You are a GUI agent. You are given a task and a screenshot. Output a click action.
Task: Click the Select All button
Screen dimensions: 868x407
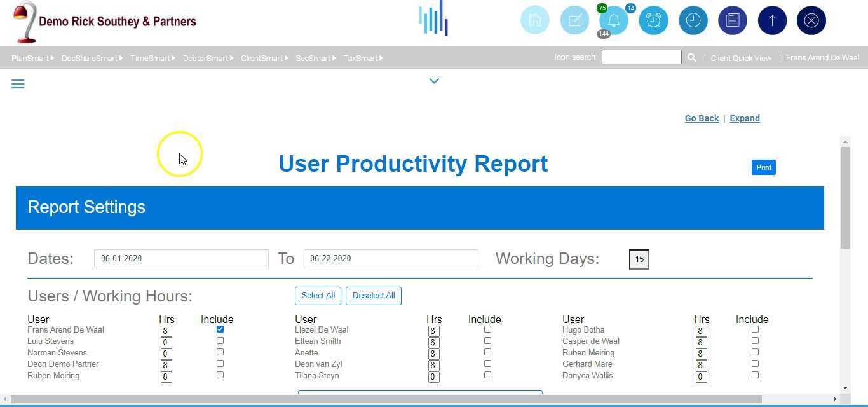pos(318,295)
